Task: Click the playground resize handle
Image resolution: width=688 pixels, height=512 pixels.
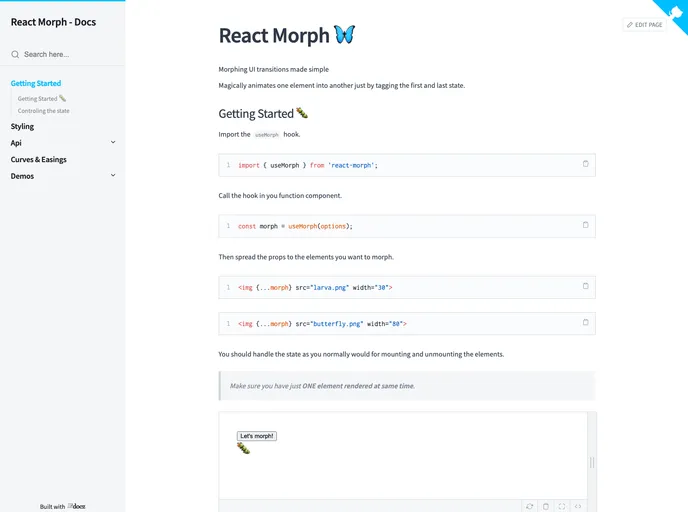Action: 592,462
